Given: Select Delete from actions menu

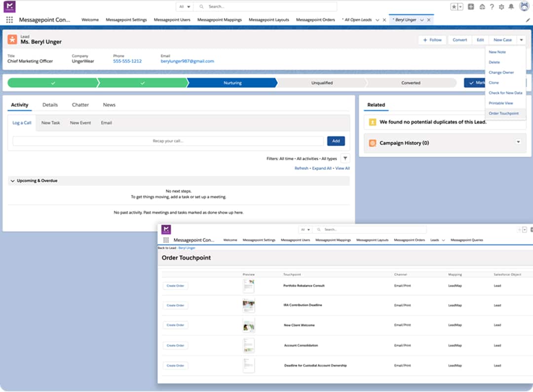Looking at the screenshot, I should coord(494,62).
